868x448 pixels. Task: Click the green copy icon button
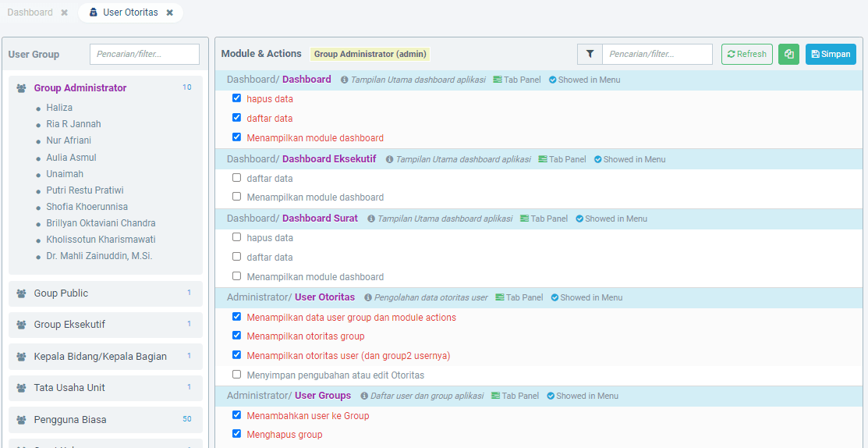pos(788,55)
